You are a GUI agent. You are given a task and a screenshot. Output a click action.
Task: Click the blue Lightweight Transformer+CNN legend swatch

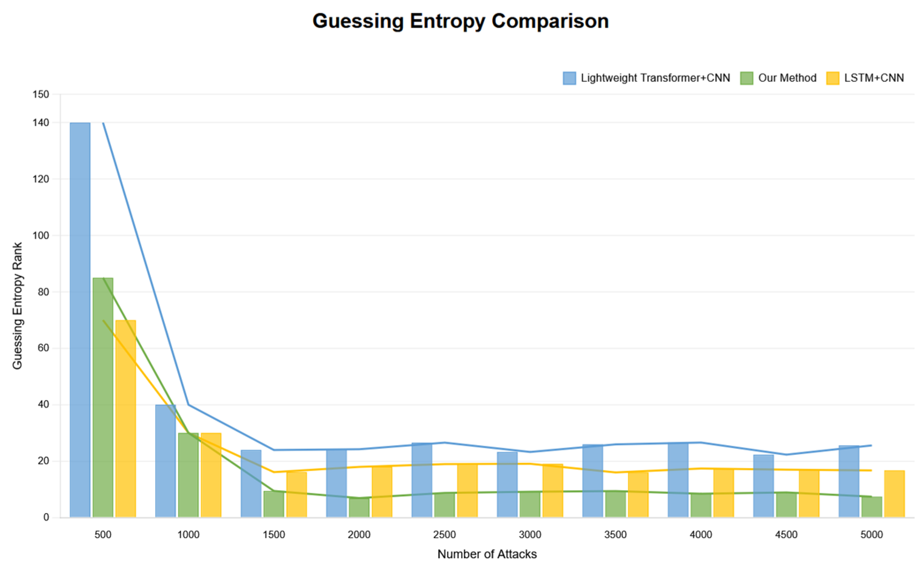pyautogui.click(x=569, y=78)
